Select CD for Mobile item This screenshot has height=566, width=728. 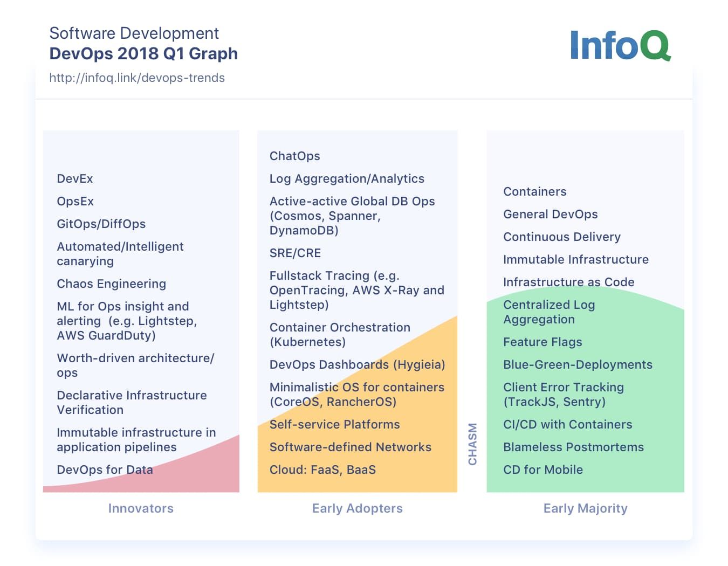click(x=542, y=470)
